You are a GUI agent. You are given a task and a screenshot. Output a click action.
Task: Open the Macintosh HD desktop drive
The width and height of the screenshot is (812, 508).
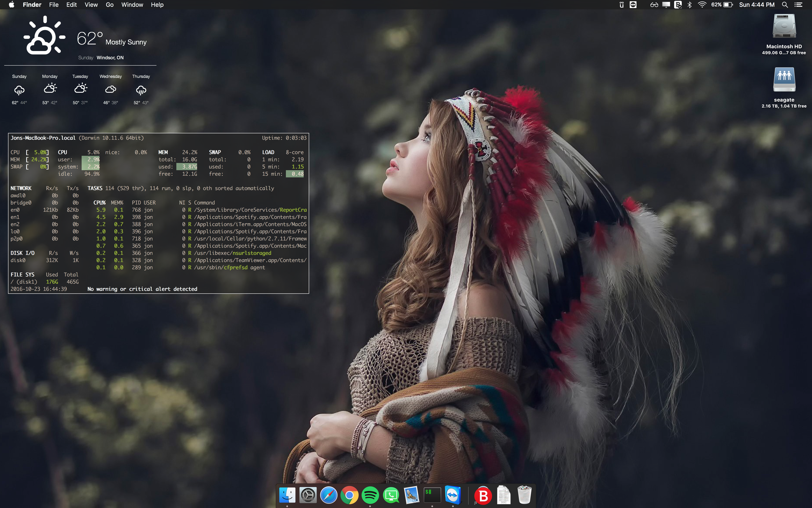click(784, 26)
